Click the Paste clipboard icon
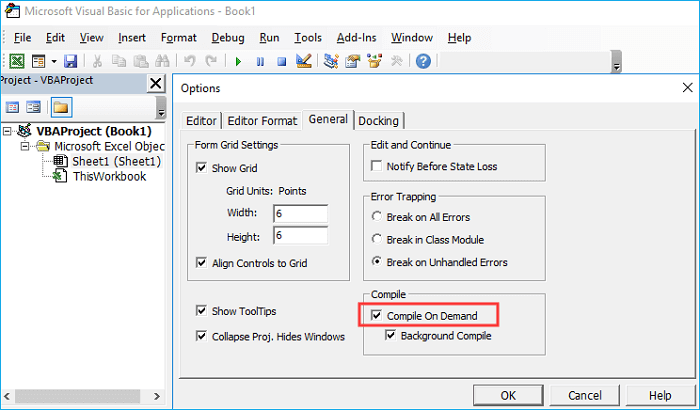Viewport: 700px width, 410px height. [141, 61]
